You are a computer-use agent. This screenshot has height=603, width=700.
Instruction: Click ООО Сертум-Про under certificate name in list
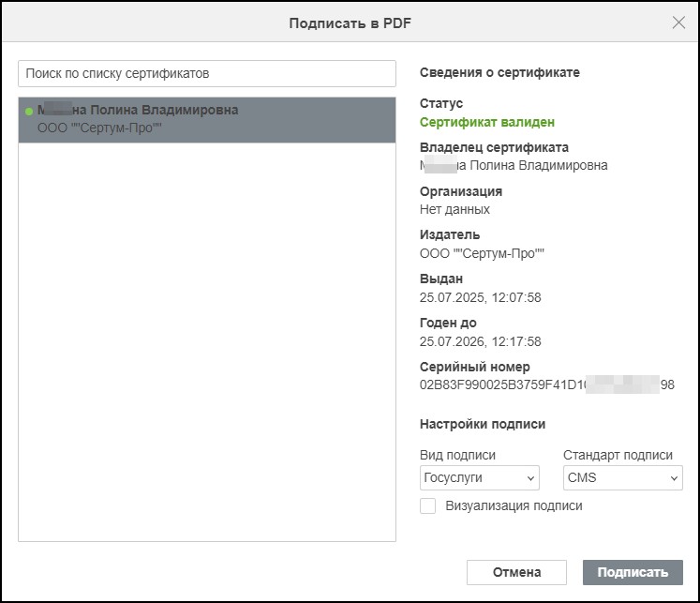click(x=99, y=128)
